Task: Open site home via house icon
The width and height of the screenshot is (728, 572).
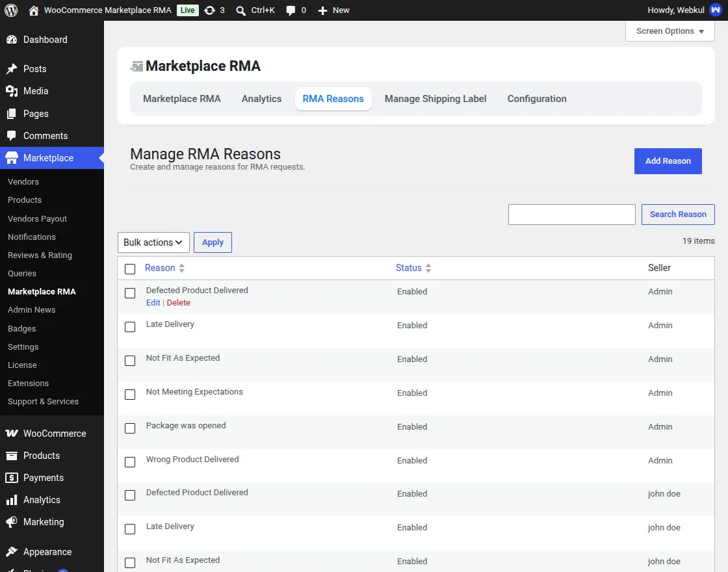Action: pyautogui.click(x=33, y=10)
